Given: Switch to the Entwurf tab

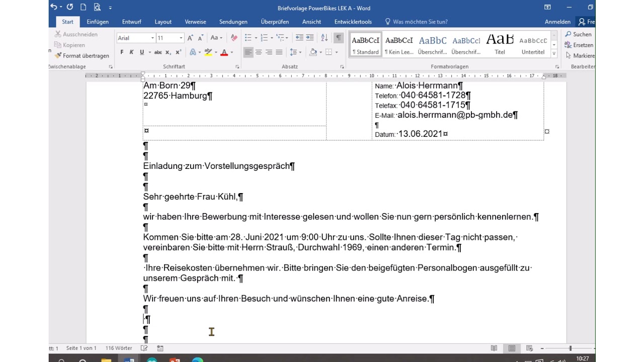Looking at the screenshot, I should 132,22.
